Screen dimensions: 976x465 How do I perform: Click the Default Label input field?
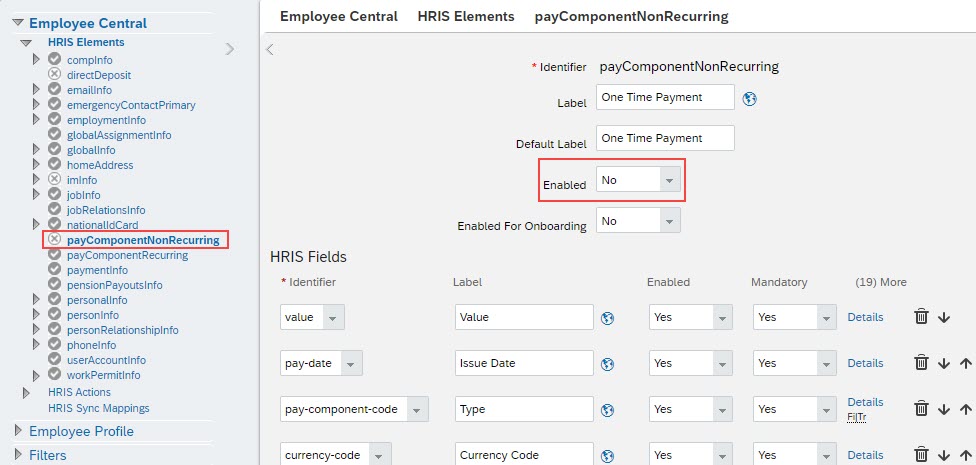(665, 138)
